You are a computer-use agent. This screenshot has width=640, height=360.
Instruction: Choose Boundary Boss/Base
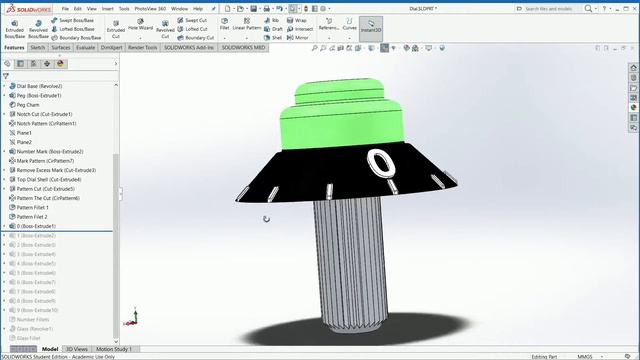[76, 38]
